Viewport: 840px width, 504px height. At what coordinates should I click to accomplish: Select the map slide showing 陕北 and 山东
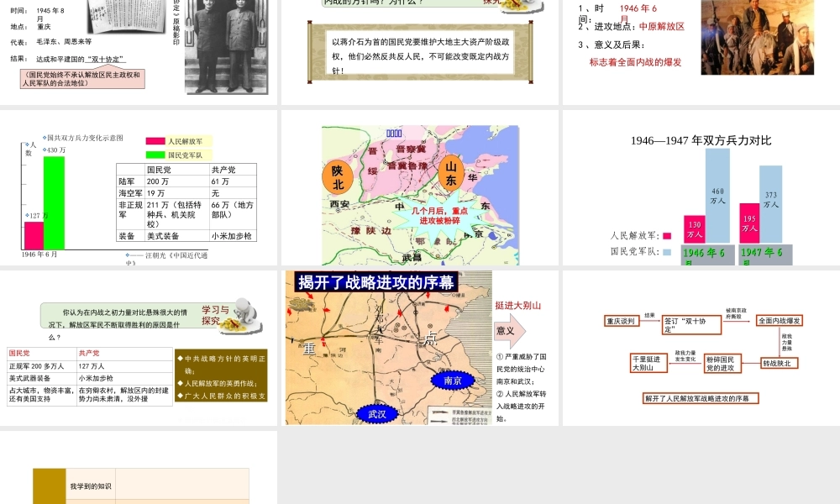419,187
